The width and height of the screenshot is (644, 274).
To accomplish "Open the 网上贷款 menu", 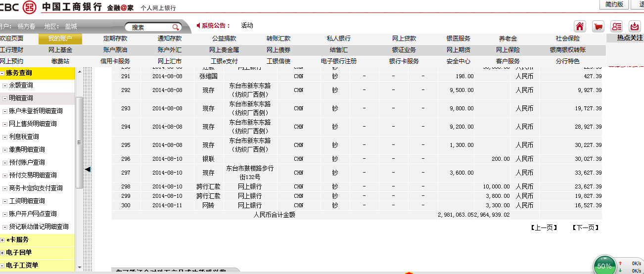I will 404,39.
